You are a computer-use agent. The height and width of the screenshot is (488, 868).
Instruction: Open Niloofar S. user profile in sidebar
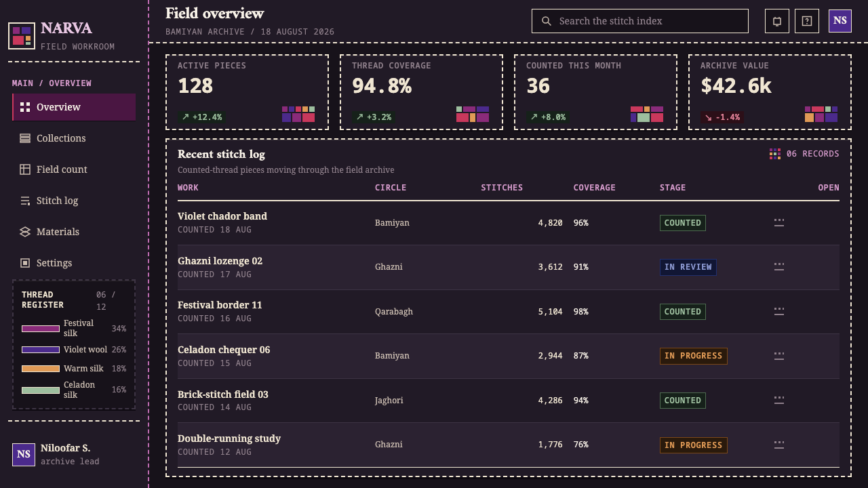74,454
